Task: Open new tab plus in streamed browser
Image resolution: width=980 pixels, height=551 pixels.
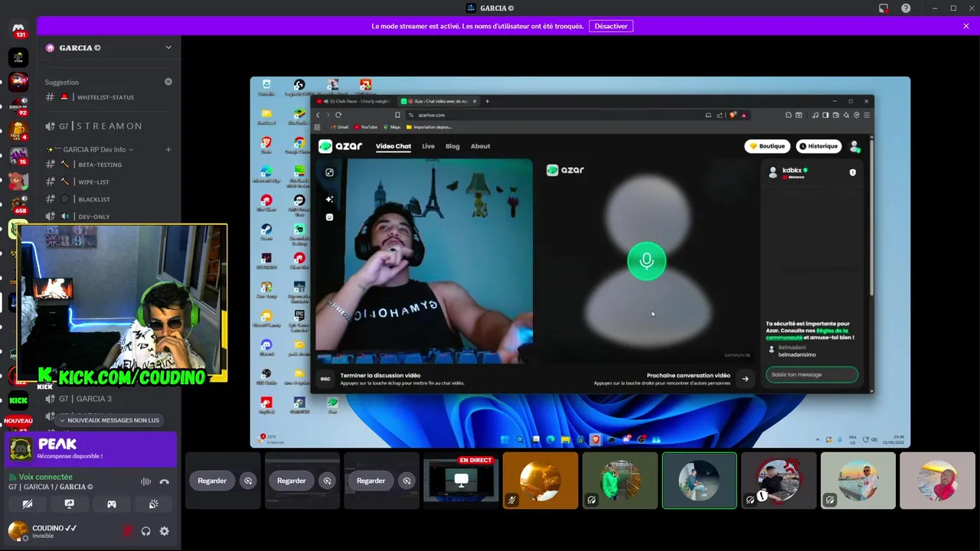Action: (487, 101)
